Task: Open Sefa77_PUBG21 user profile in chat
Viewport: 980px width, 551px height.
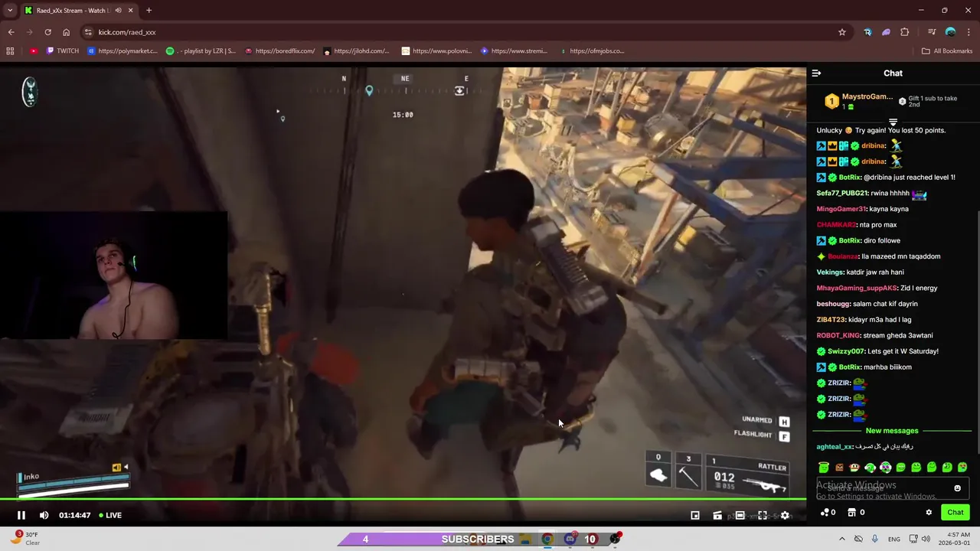Action: (x=842, y=194)
